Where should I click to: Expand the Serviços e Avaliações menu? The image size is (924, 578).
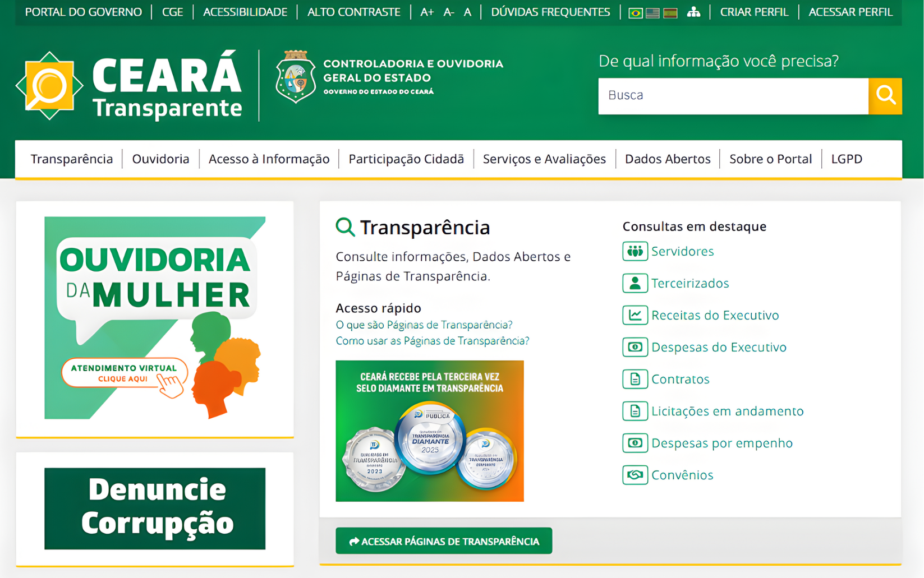[x=544, y=159]
